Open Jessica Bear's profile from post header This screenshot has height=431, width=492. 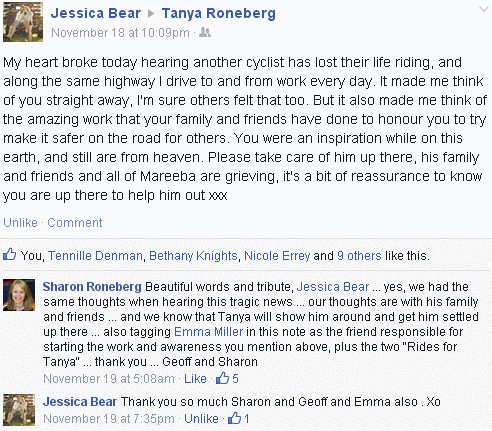[96, 14]
